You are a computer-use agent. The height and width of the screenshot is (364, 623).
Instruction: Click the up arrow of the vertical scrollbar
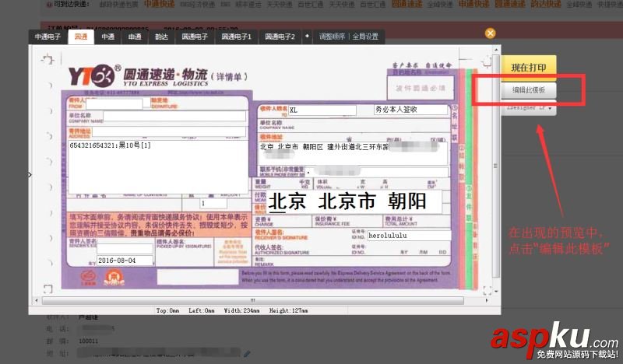click(496, 50)
